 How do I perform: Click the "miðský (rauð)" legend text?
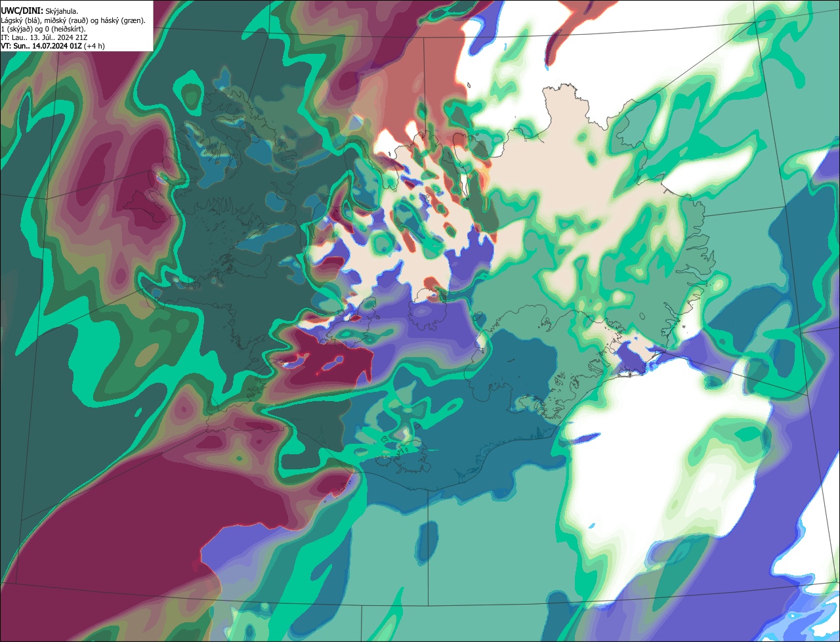pyautogui.click(x=66, y=21)
